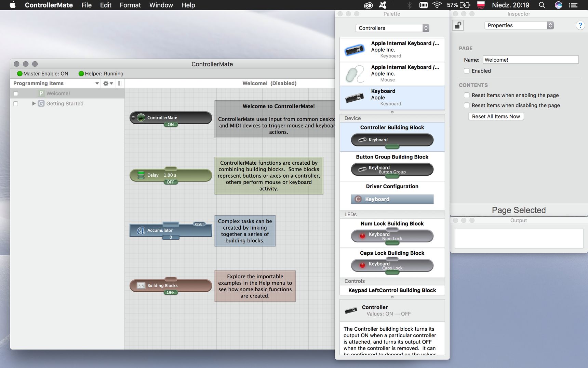Open the Help menu

click(x=188, y=5)
